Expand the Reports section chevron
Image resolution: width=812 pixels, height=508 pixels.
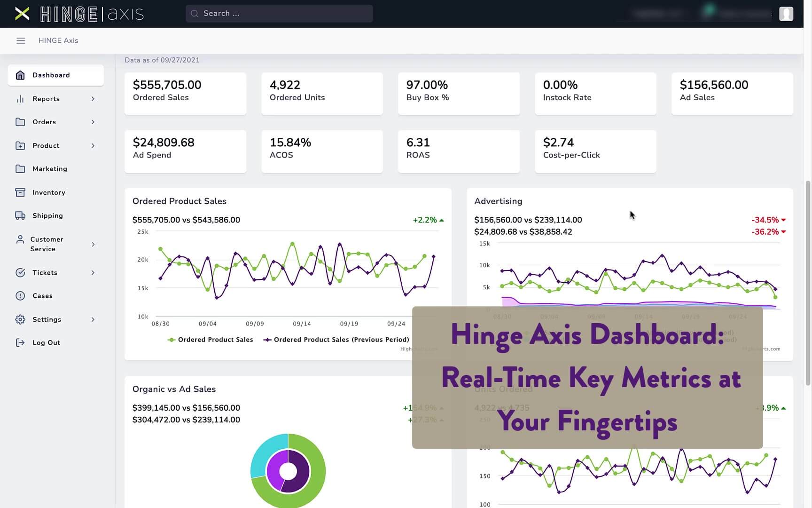click(93, 99)
